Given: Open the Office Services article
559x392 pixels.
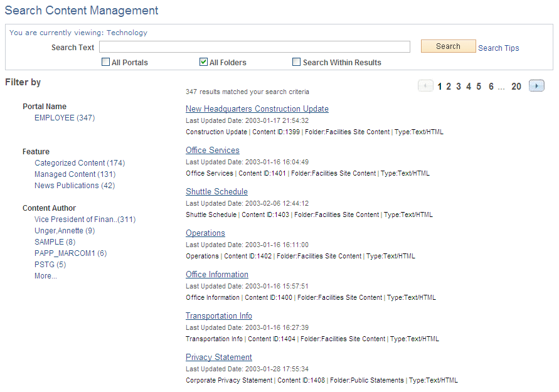Looking at the screenshot, I should pos(212,150).
